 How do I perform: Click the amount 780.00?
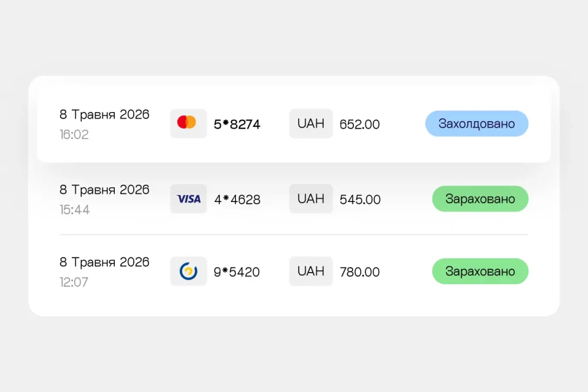(359, 271)
